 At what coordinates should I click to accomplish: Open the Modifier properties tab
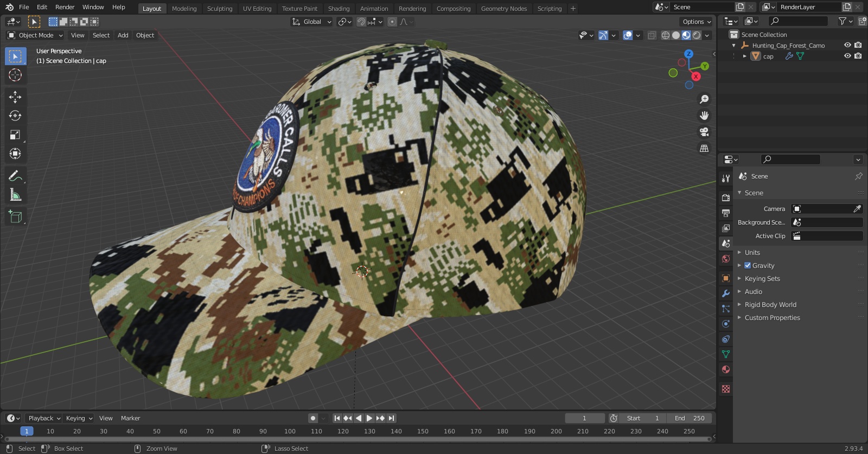726,293
